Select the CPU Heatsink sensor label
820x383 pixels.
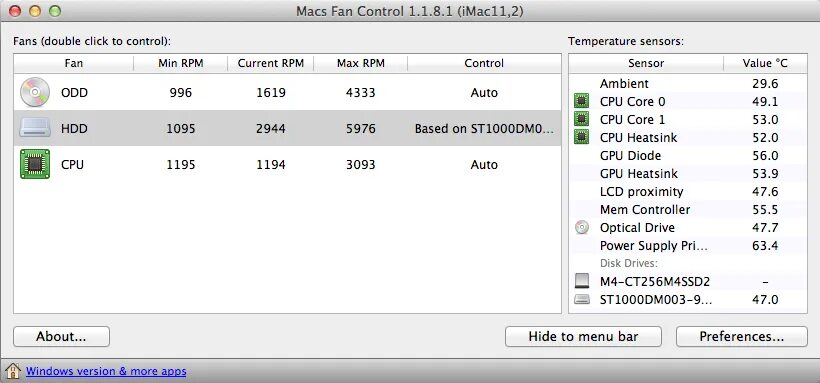tap(638, 138)
